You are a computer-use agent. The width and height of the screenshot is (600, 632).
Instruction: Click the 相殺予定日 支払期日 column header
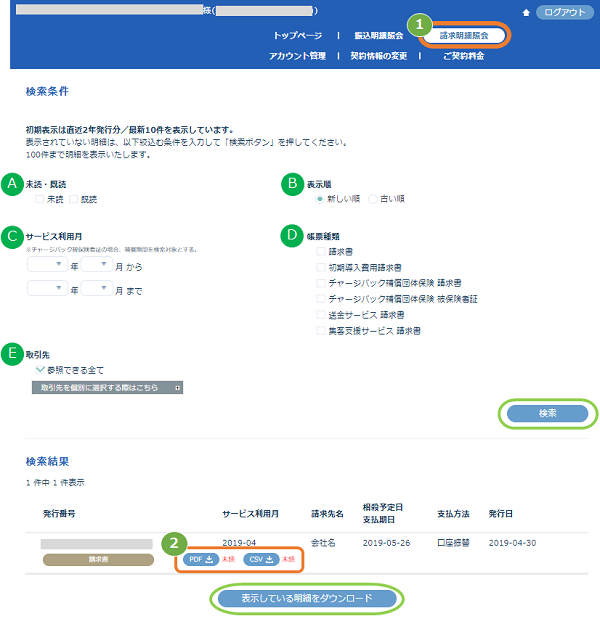382,514
